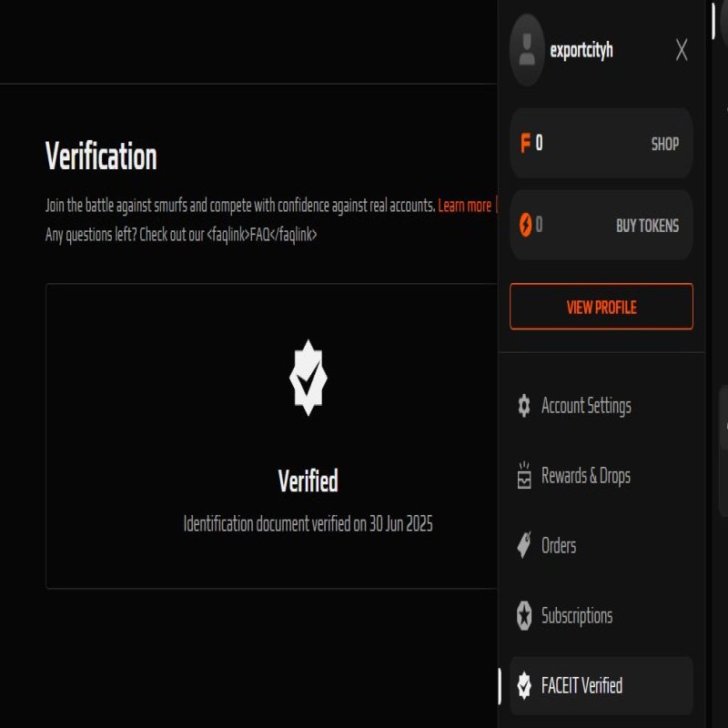Select Account Settings in the sidebar menu
Image resolution: width=728 pixels, height=728 pixels.
tap(587, 407)
